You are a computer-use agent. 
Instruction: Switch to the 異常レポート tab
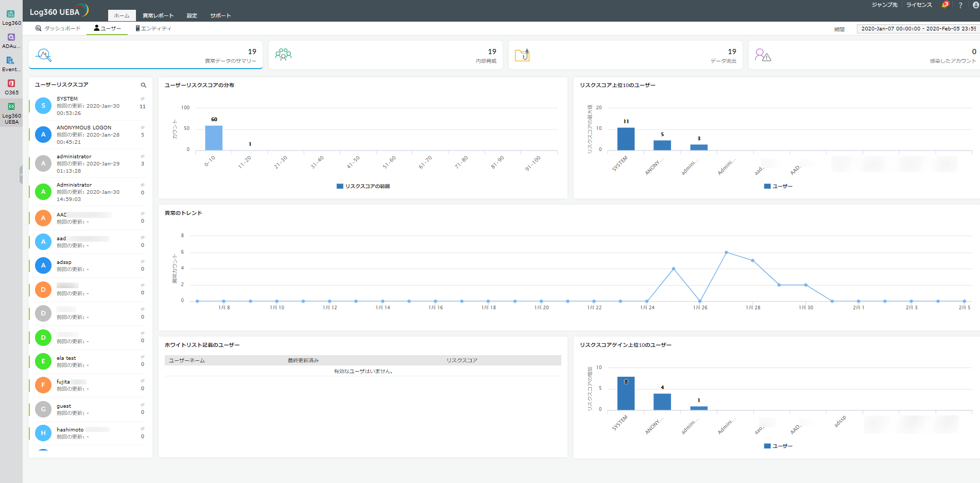tap(158, 15)
